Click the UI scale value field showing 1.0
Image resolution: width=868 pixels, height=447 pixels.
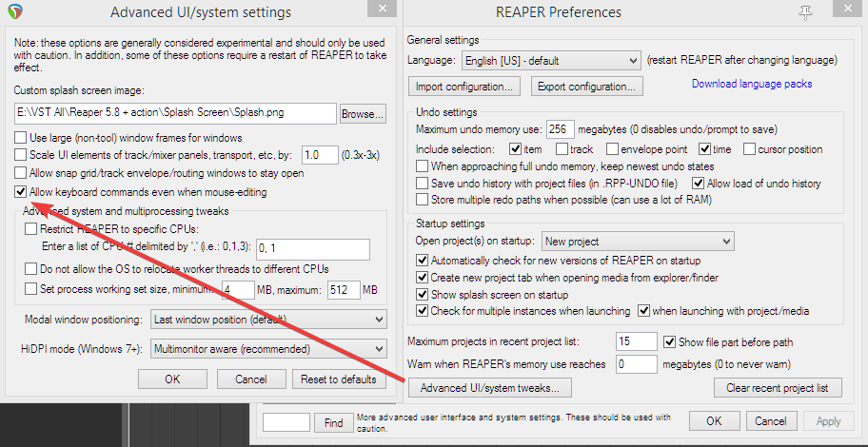pyautogui.click(x=320, y=155)
